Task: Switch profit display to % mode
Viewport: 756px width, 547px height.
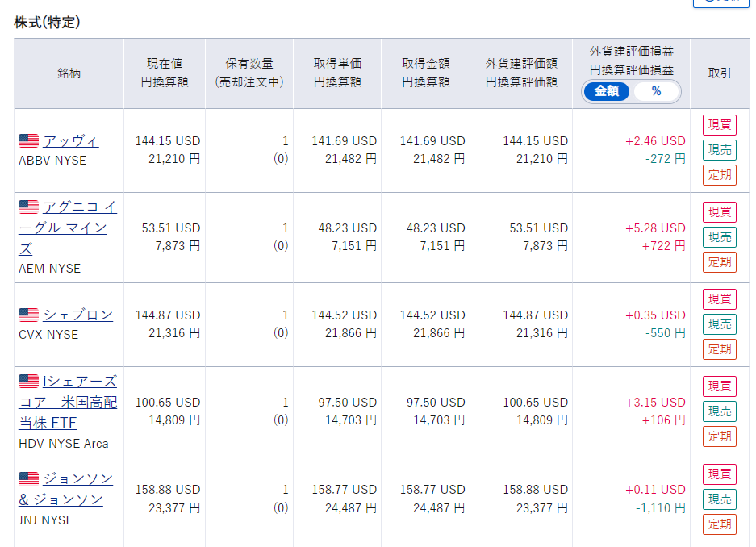Action: point(656,91)
